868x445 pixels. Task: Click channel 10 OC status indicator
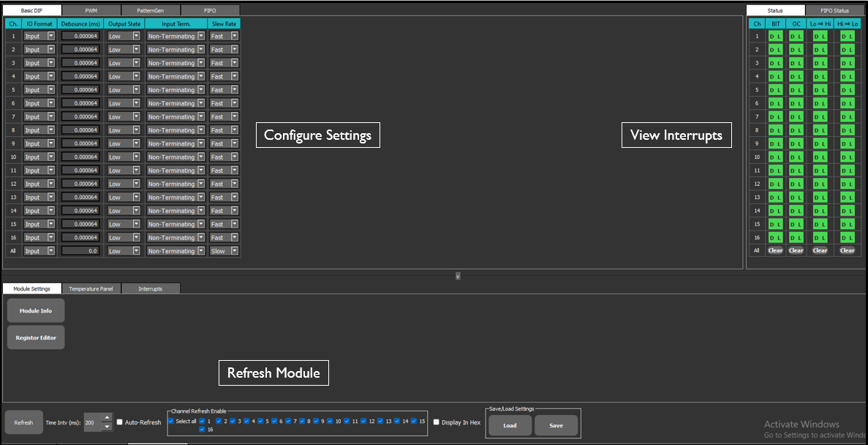(x=796, y=157)
